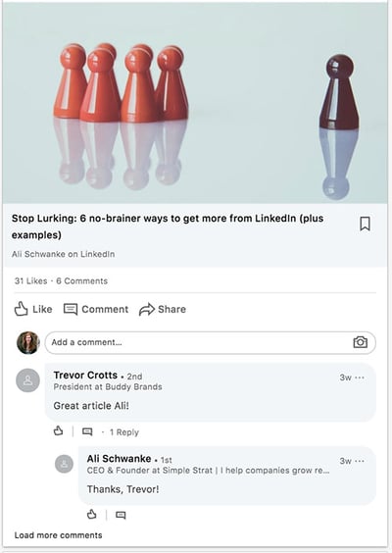Open the article image with pawn figures
This screenshot has height=553, width=392.
tap(195, 103)
